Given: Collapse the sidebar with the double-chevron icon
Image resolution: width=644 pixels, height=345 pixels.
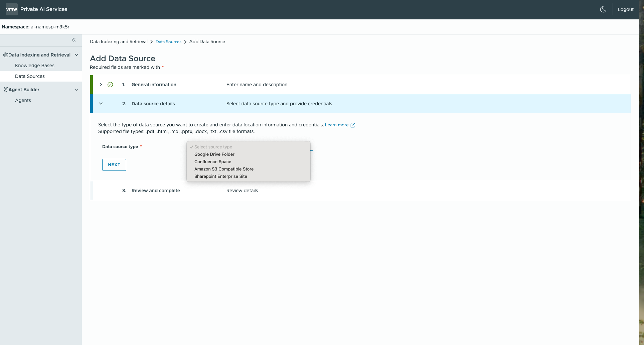Looking at the screenshot, I should pyautogui.click(x=74, y=40).
